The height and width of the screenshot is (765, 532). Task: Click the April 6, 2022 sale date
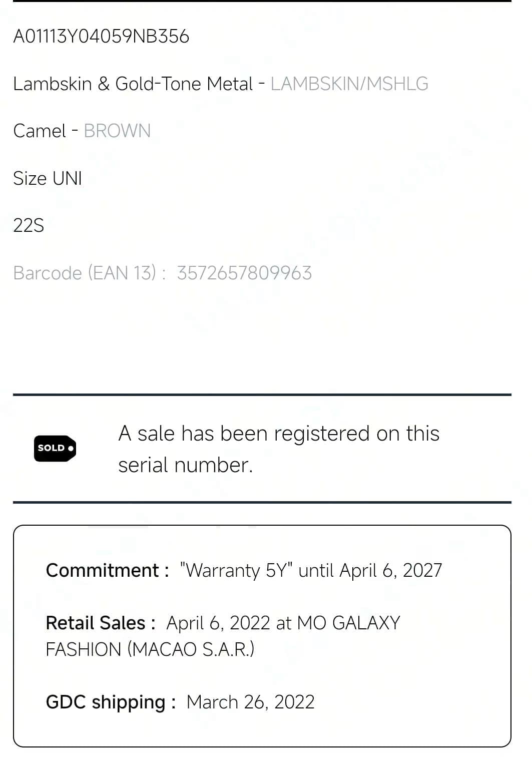point(218,623)
